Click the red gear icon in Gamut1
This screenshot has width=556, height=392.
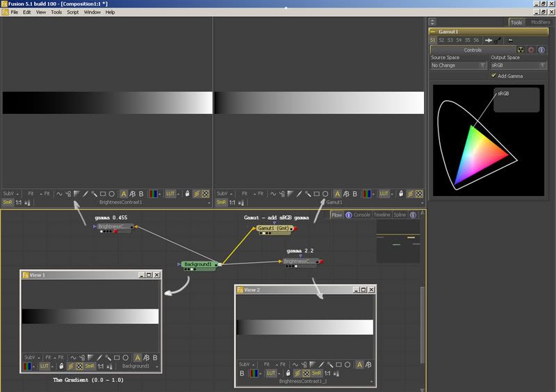(531, 50)
